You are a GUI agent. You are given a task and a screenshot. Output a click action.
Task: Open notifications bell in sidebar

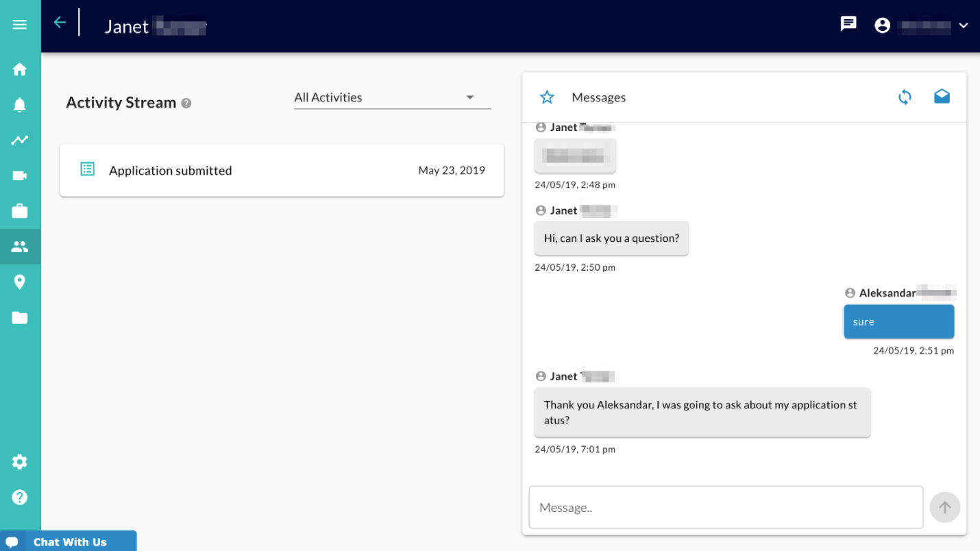pyautogui.click(x=20, y=105)
